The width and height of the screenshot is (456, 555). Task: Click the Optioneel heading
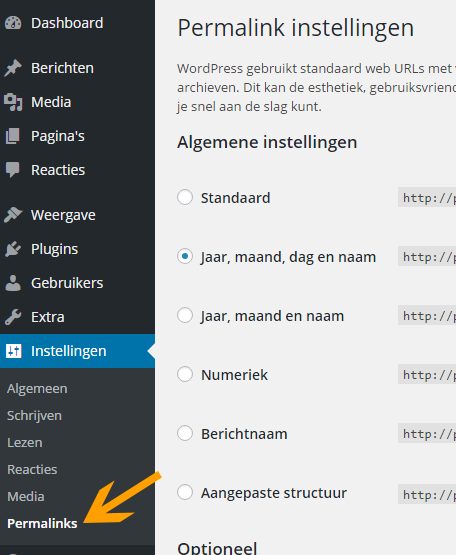coord(217,548)
